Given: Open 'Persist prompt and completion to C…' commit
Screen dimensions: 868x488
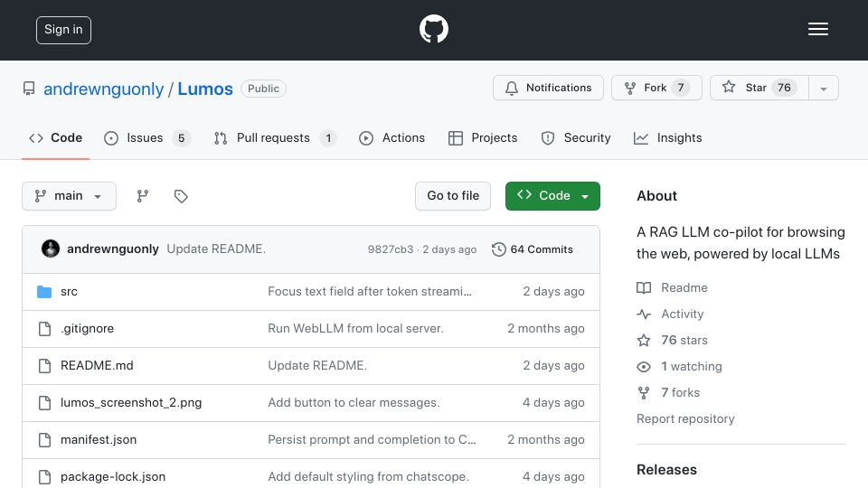Looking at the screenshot, I should (x=372, y=440).
